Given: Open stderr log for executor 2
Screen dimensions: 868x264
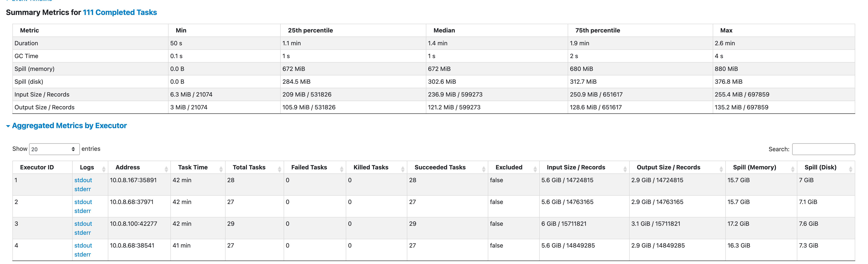Looking at the screenshot, I should coord(83,211).
